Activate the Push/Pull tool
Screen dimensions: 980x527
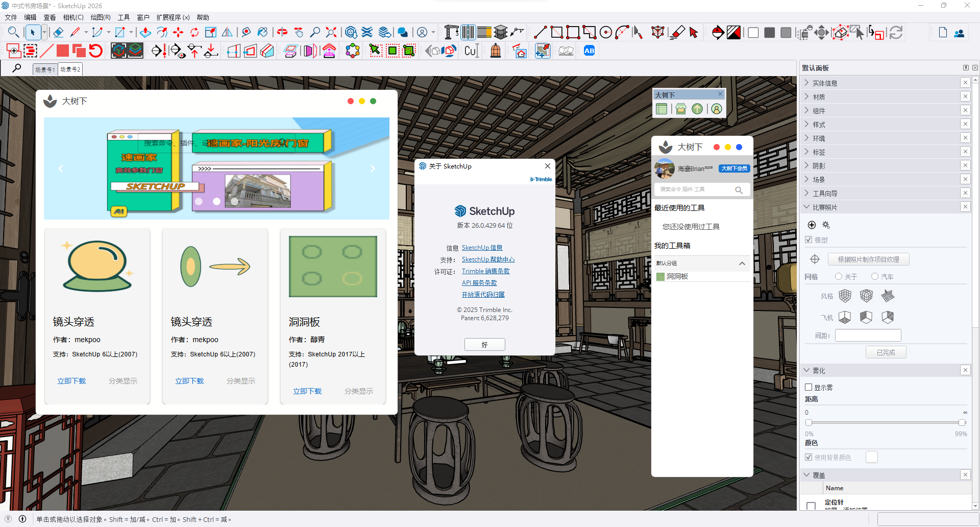(x=145, y=33)
